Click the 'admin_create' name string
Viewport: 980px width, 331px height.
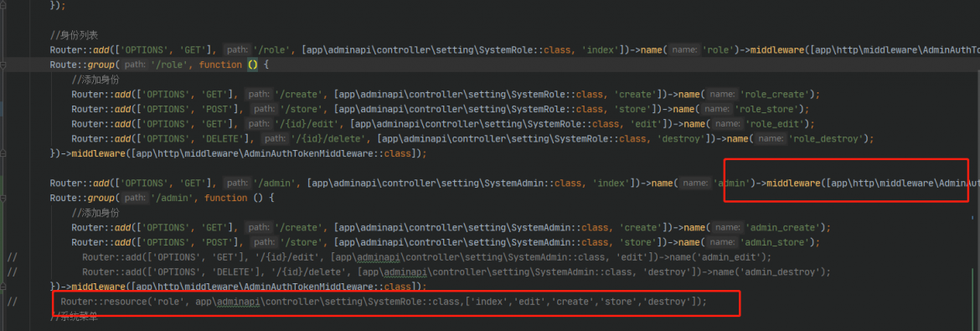[787, 227]
